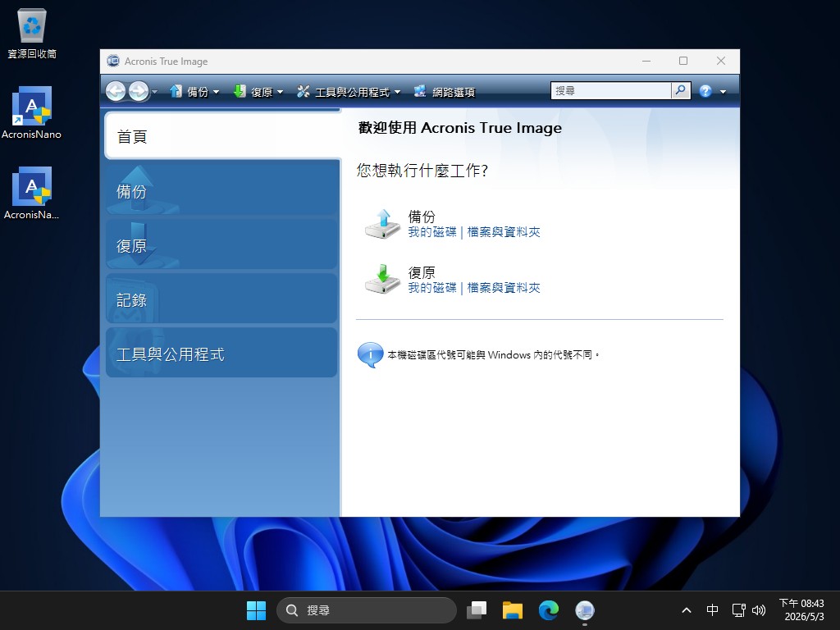This screenshot has height=630, width=840.
Task: Click the magnifier search button
Action: click(680, 90)
